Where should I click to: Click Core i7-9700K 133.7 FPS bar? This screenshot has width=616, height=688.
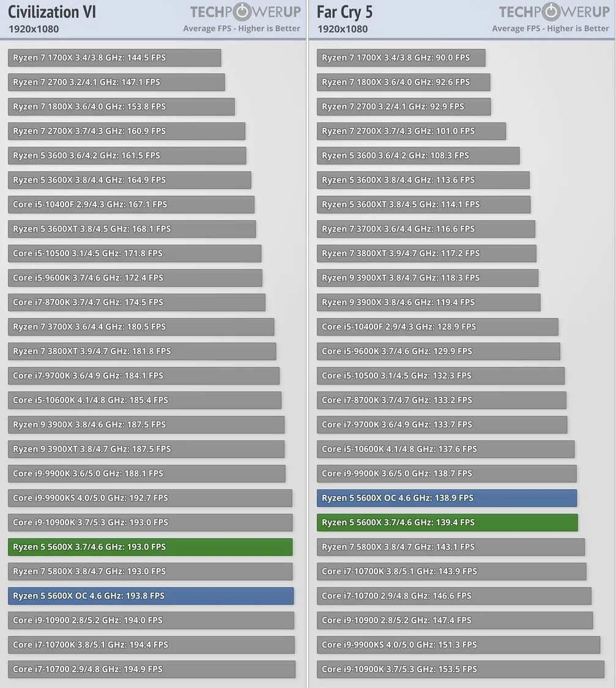[x=442, y=425]
